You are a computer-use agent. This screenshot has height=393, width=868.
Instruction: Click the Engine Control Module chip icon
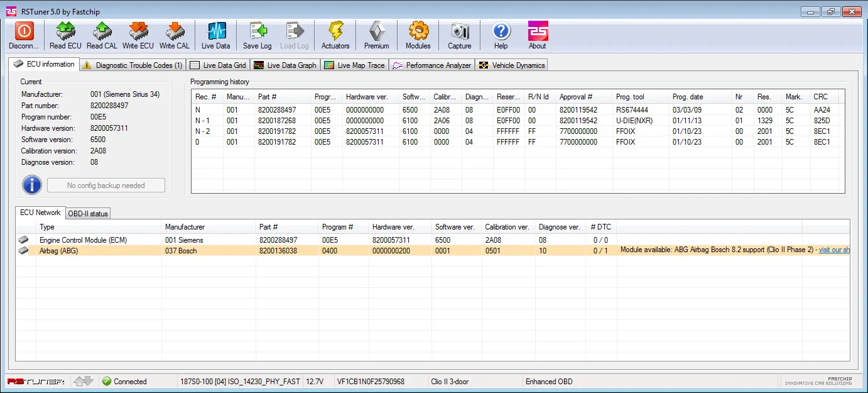click(x=24, y=240)
